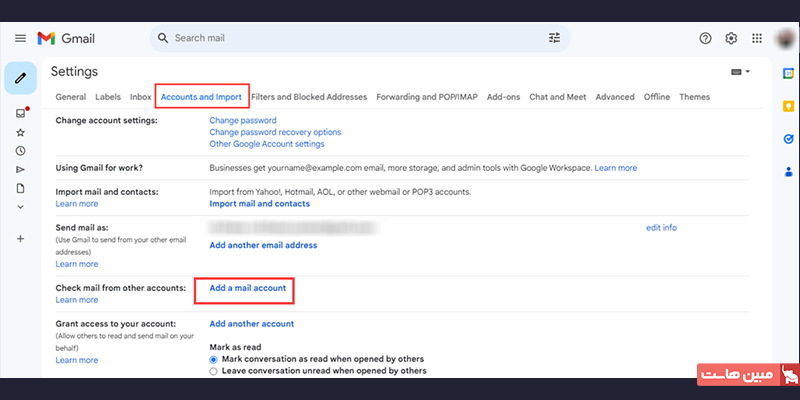Open Google Calendar side panel icon

click(788, 73)
